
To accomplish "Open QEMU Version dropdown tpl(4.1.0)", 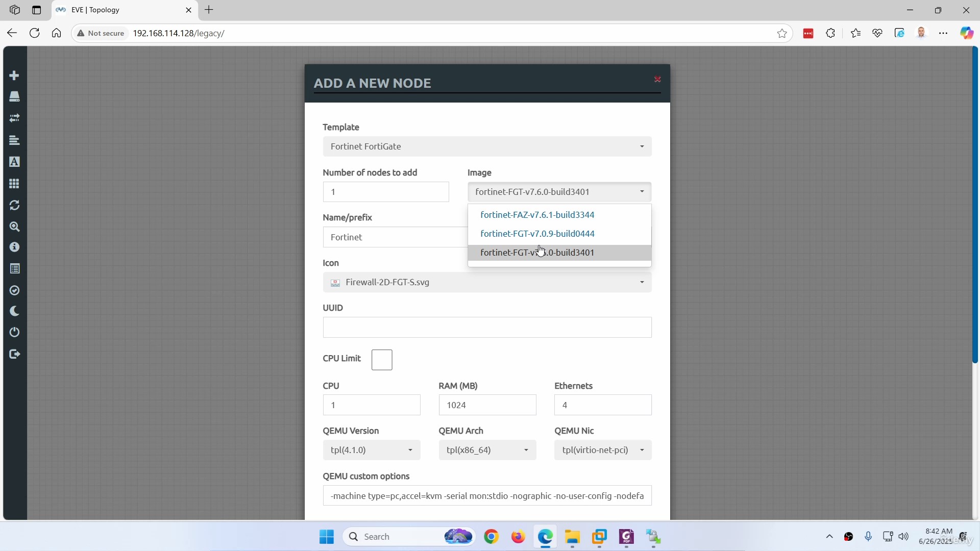I will 372,450.
